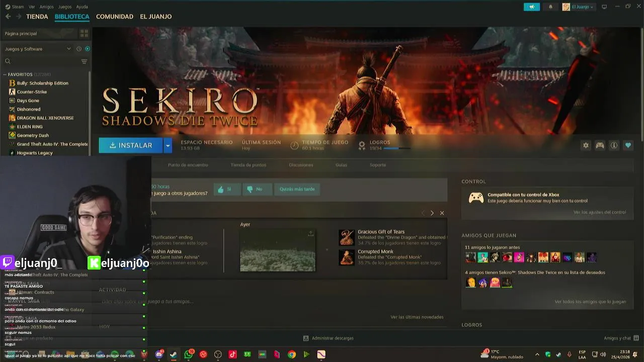Dismiss the post-game summary with X
Viewport: 644px width, 362px height.
point(442,213)
